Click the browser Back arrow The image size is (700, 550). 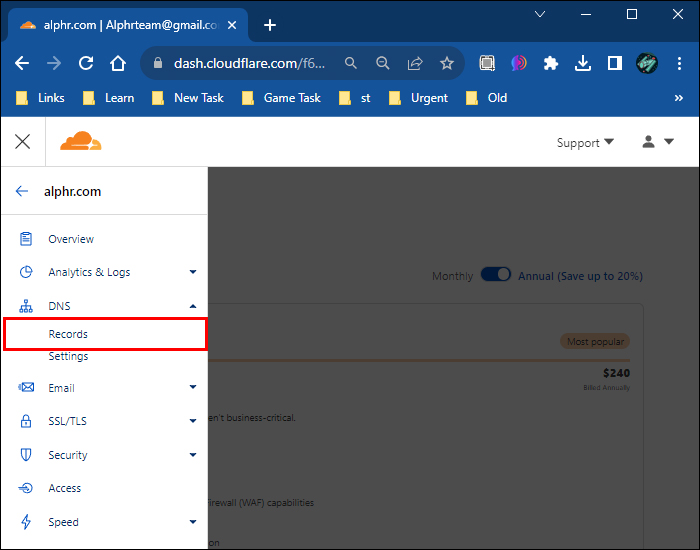point(22,63)
